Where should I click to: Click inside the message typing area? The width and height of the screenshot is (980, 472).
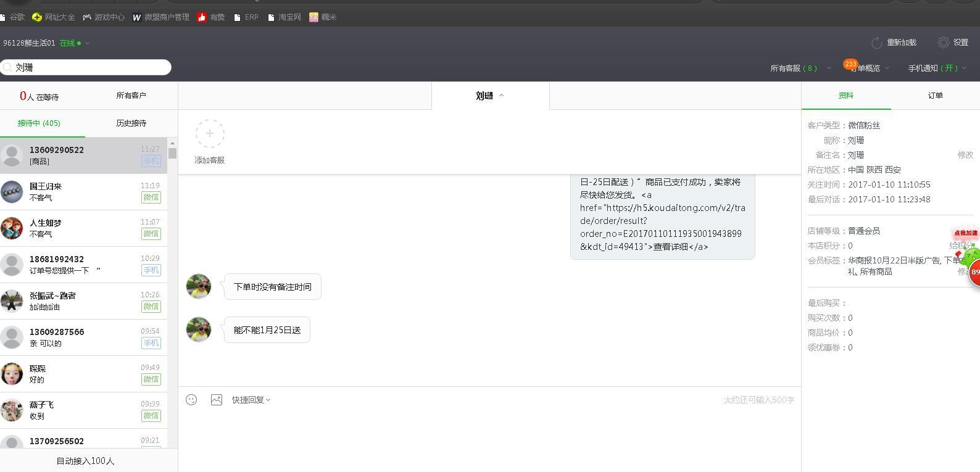click(x=489, y=439)
